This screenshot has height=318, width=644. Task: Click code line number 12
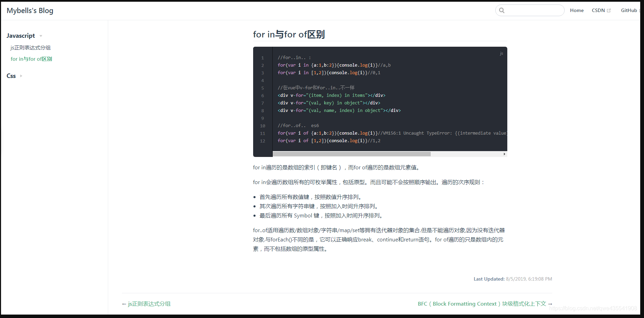coord(262,141)
